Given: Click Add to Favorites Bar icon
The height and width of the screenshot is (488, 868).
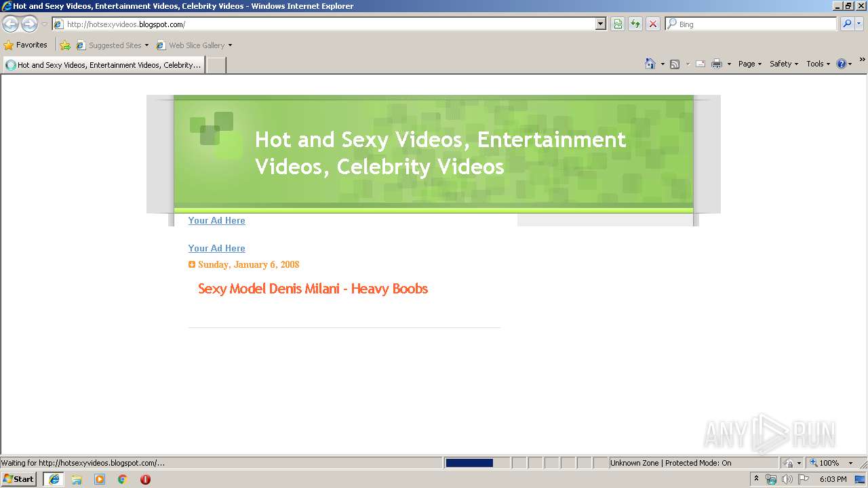Looking at the screenshot, I should pos(65,45).
